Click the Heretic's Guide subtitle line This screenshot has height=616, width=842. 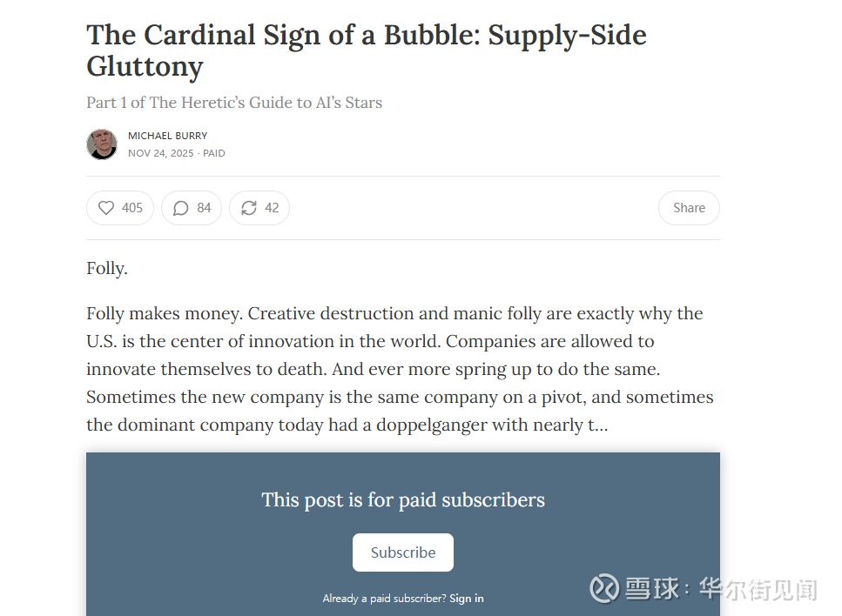pyautogui.click(x=234, y=103)
